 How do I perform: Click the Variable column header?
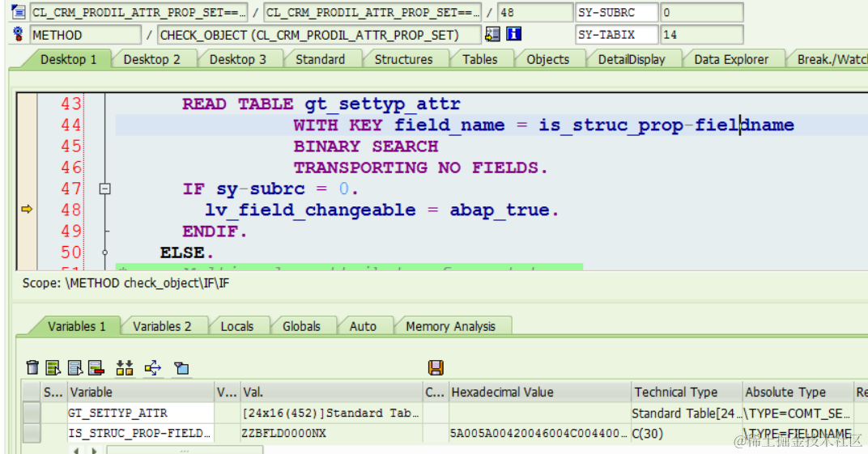141,392
